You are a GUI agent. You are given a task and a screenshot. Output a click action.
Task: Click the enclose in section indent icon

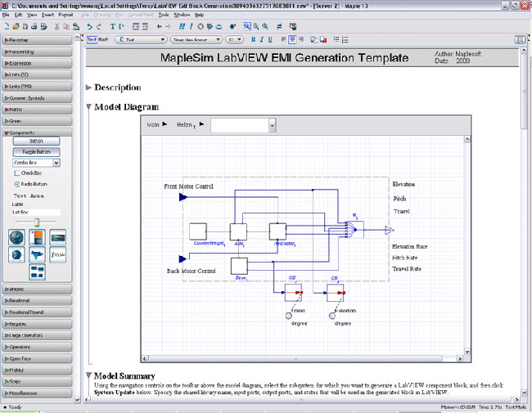136,26
